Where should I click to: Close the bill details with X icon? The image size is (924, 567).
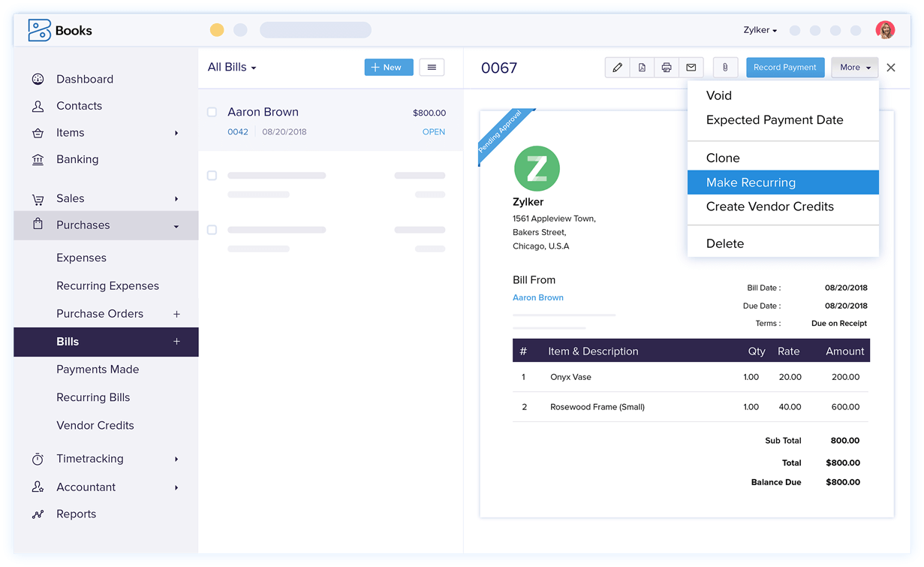coord(891,68)
